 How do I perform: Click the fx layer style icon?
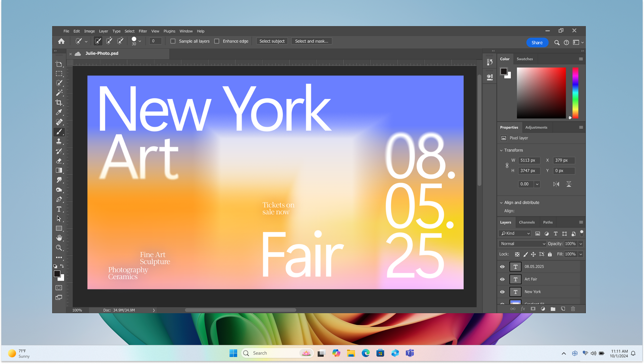coord(523,309)
